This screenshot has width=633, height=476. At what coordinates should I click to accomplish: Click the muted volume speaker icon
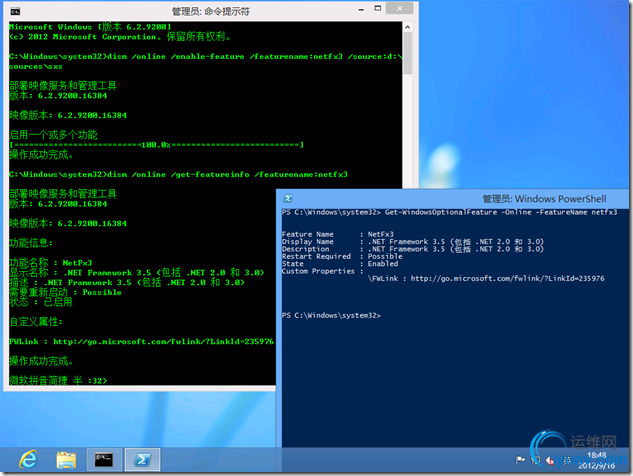(550, 460)
